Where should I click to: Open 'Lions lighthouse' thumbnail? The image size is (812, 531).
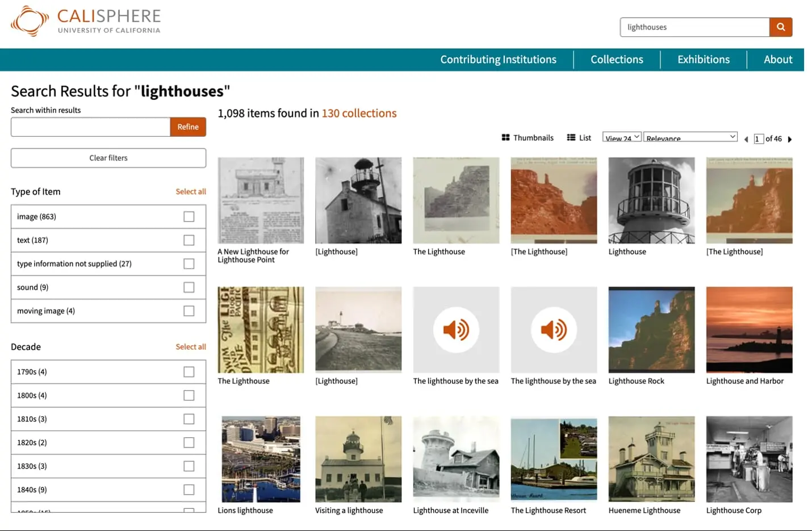[261, 459]
